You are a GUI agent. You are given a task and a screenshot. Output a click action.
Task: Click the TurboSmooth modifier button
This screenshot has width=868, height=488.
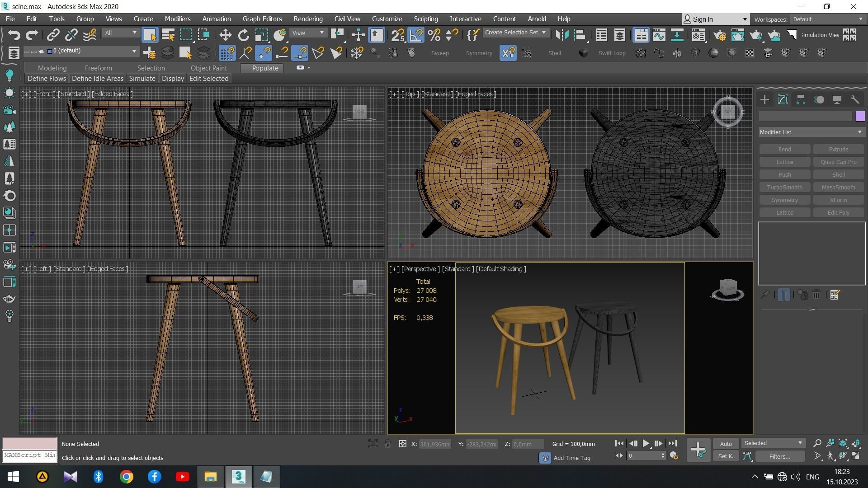(784, 188)
